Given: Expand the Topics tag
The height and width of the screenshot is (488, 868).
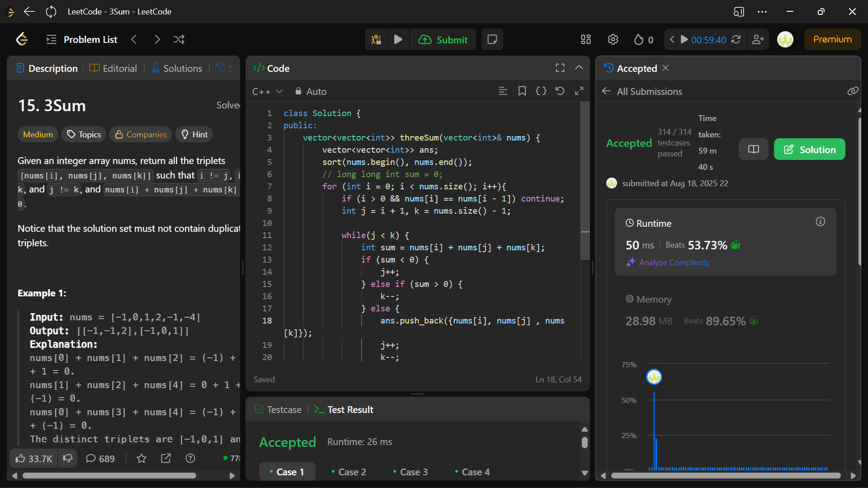Looking at the screenshot, I should pyautogui.click(x=84, y=135).
